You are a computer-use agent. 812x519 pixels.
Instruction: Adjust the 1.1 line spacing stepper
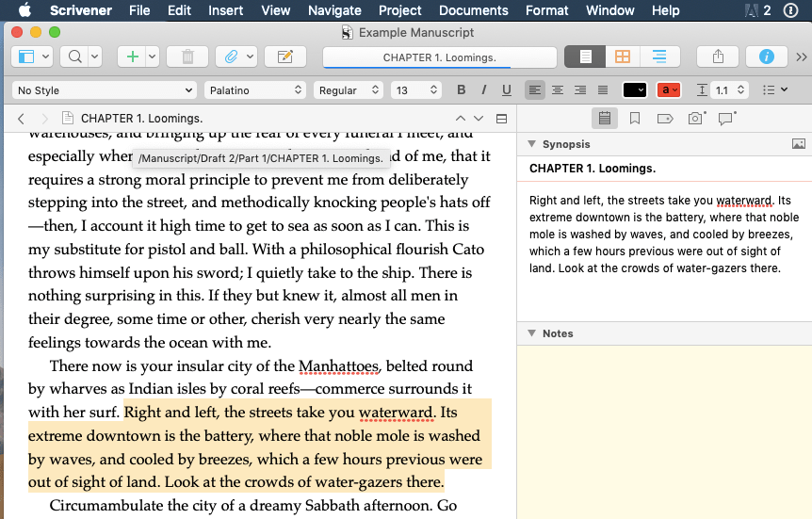(x=741, y=90)
